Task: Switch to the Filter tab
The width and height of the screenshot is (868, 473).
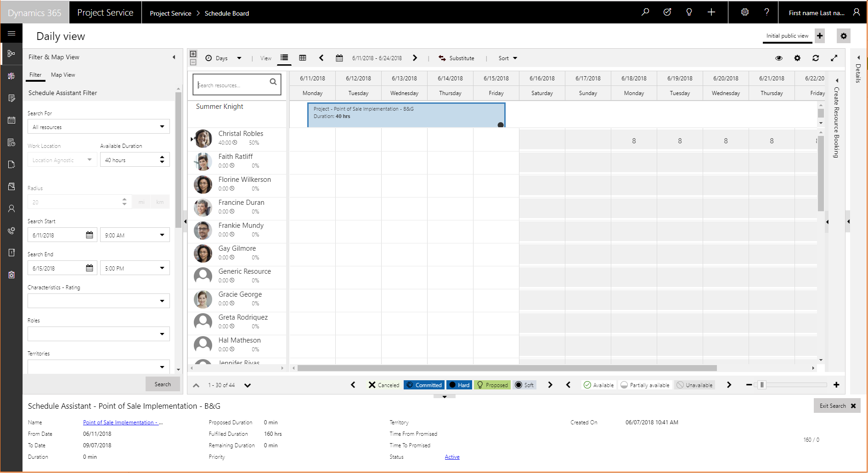Action: click(x=35, y=75)
